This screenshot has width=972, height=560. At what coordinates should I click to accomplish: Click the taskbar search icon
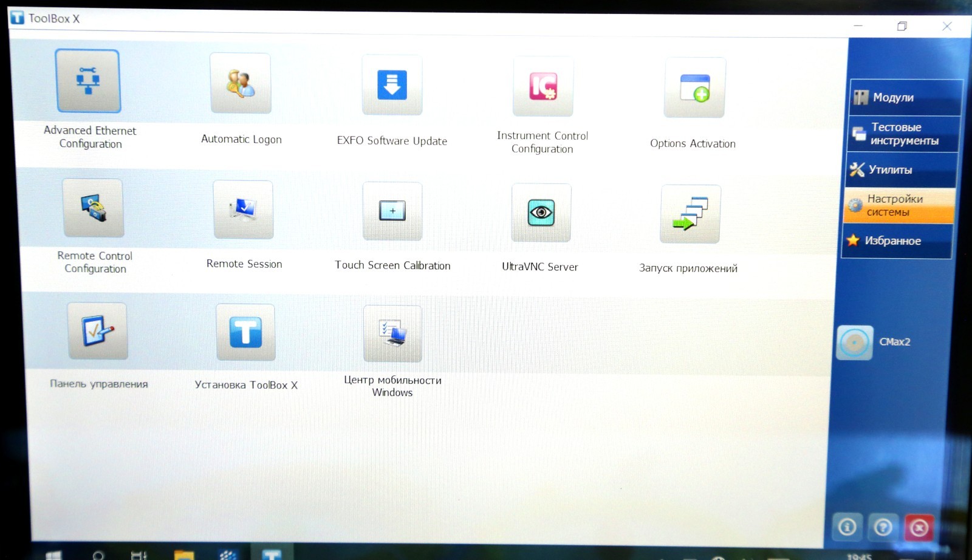tap(98, 555)
